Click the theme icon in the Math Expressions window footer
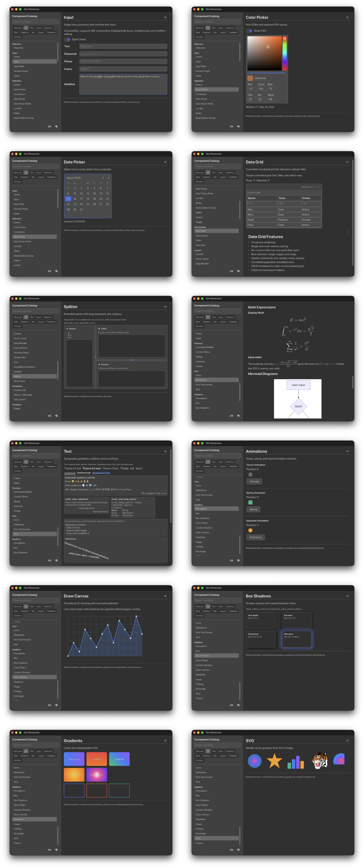 [238, 416]
